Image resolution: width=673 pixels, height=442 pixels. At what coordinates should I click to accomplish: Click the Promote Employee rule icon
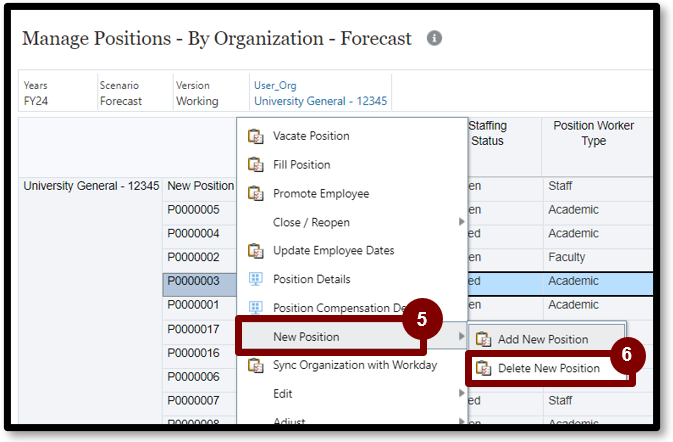tap(255, 194)
